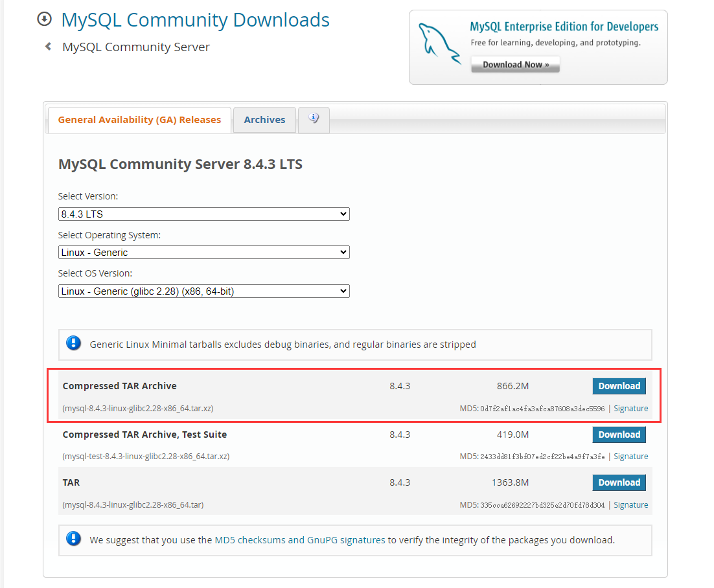Click the Compressed TAR Archive, Test Suite title

144,435
